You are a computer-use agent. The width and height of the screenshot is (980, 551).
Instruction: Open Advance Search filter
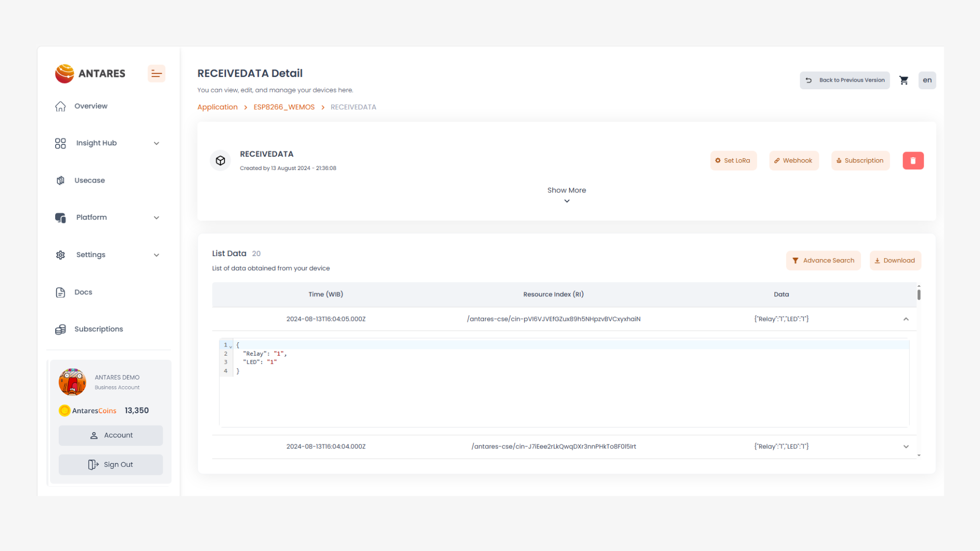tap(823, 261)
